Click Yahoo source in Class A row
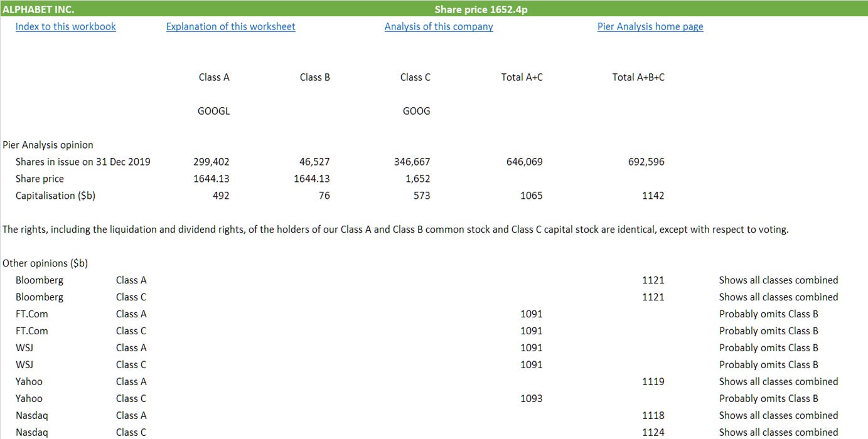The height and width of the screenshot is (439, 868). (29, 382)
